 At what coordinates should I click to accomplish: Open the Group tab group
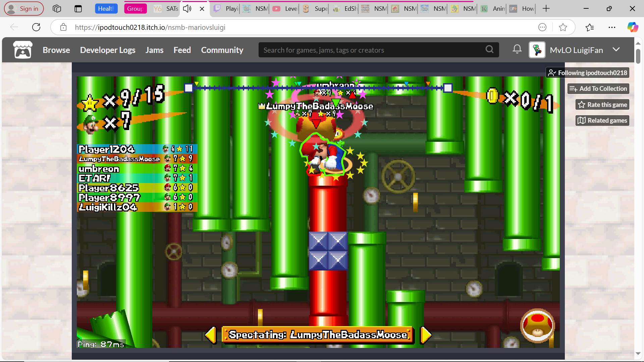135,9
